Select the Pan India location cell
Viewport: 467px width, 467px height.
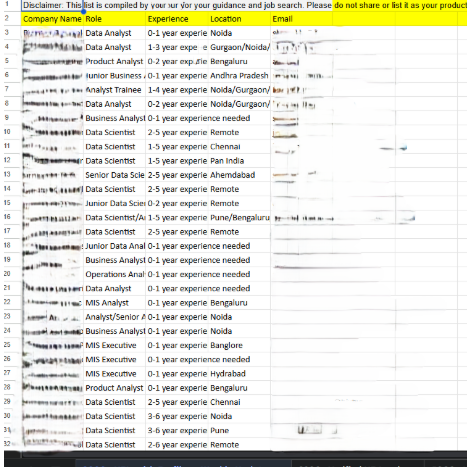pos(239,161)
